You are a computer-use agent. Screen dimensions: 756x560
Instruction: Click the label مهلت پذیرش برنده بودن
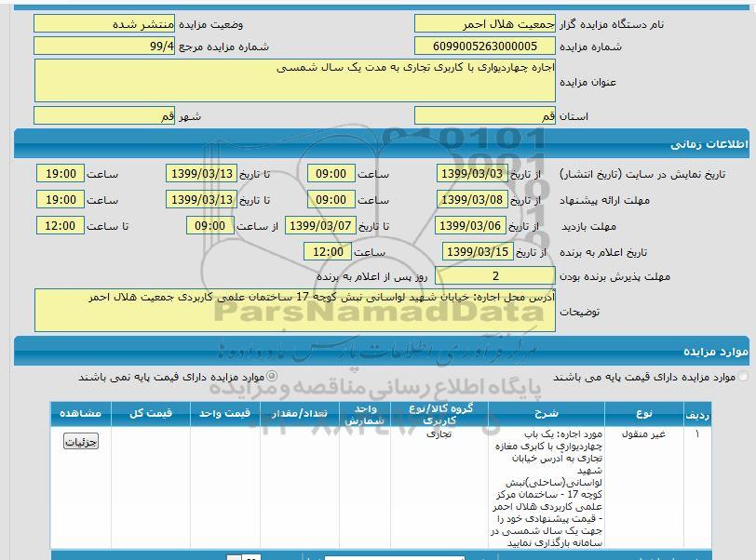(614, 276)
